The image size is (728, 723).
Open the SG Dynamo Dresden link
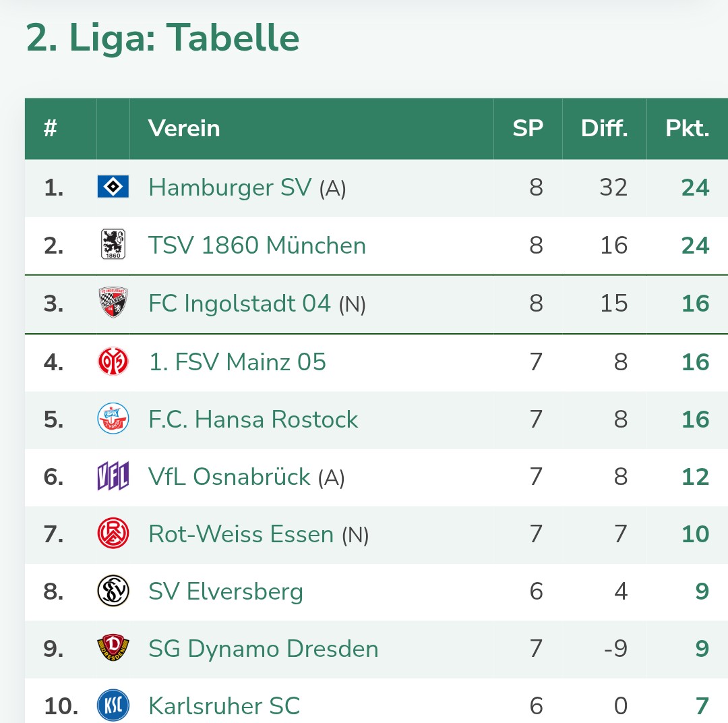click(x=263, y=649)
